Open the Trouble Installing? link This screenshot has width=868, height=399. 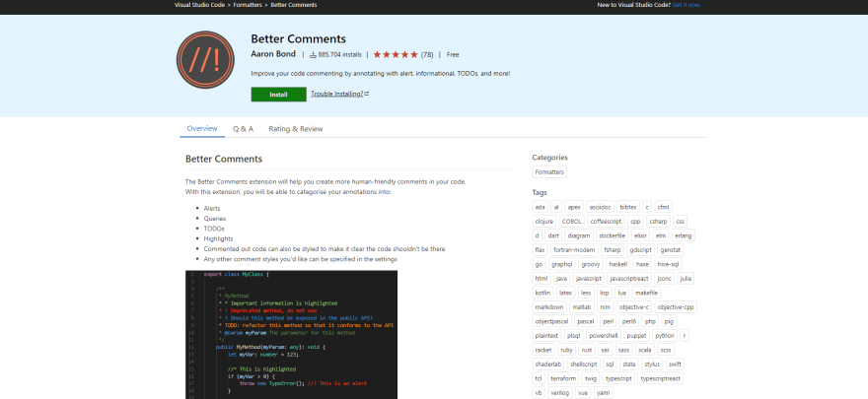click(337, 94)
